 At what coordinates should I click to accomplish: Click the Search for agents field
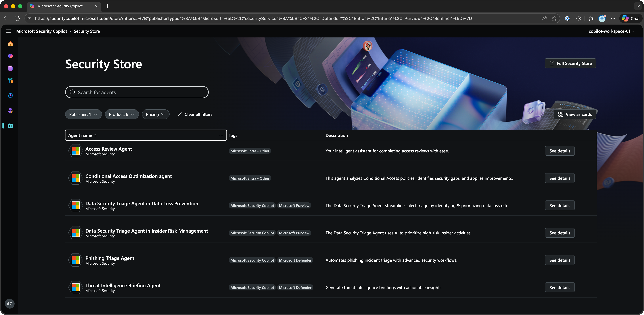pos(137,92)
